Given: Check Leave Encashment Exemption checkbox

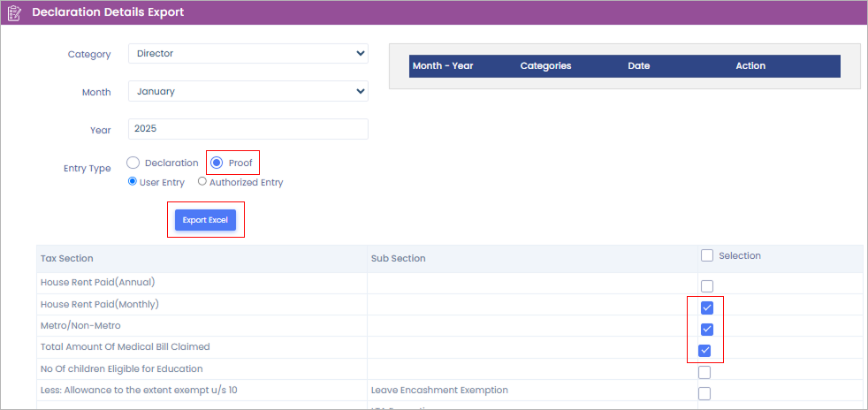Looking at the screenshot, I should pos(704,393).
